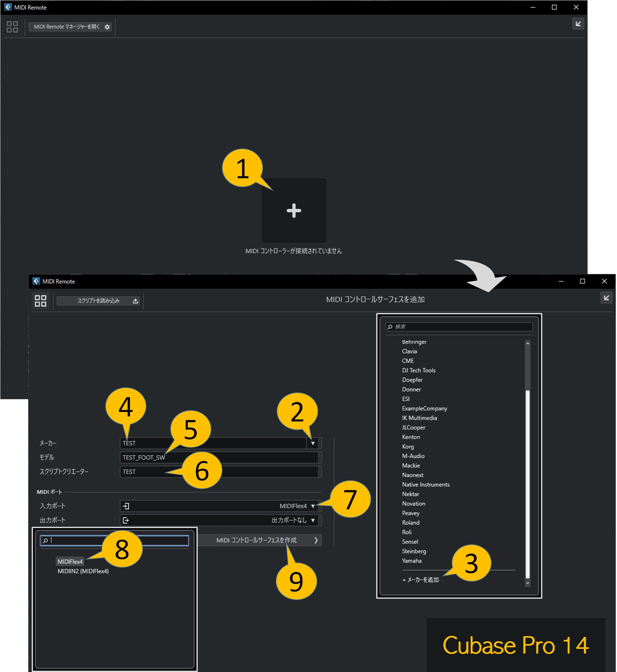Image resolution: width=617 pixels, height=672 pixels.
Task: Select MIDIFlex4 in port list
Action: (70, 562)
